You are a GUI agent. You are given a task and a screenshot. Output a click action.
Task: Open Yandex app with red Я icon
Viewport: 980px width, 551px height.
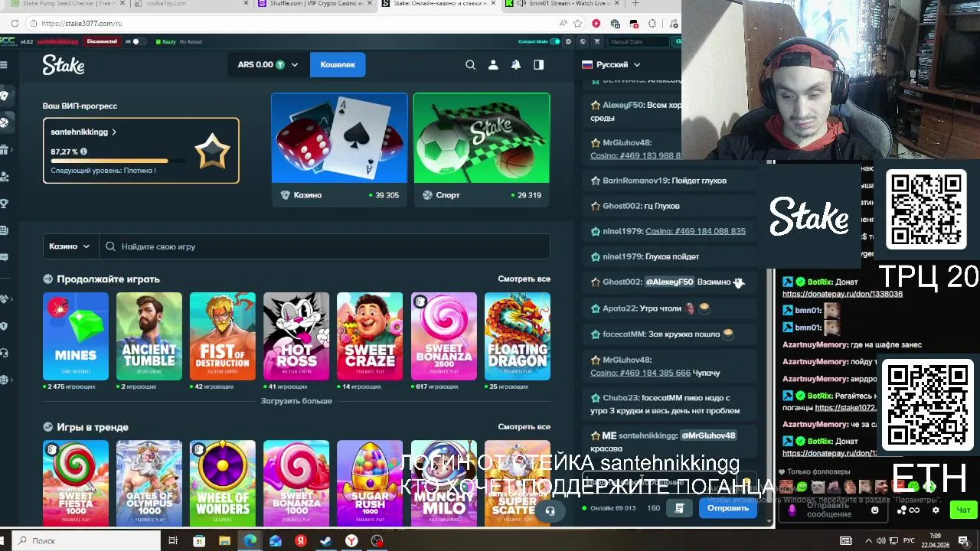click(x=301, y=541)
